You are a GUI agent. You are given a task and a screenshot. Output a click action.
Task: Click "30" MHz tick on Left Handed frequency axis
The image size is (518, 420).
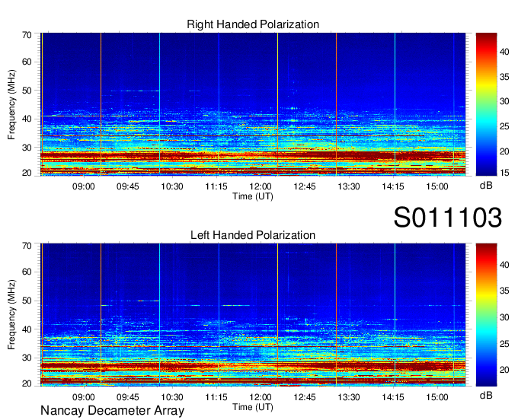click(27, 358)
